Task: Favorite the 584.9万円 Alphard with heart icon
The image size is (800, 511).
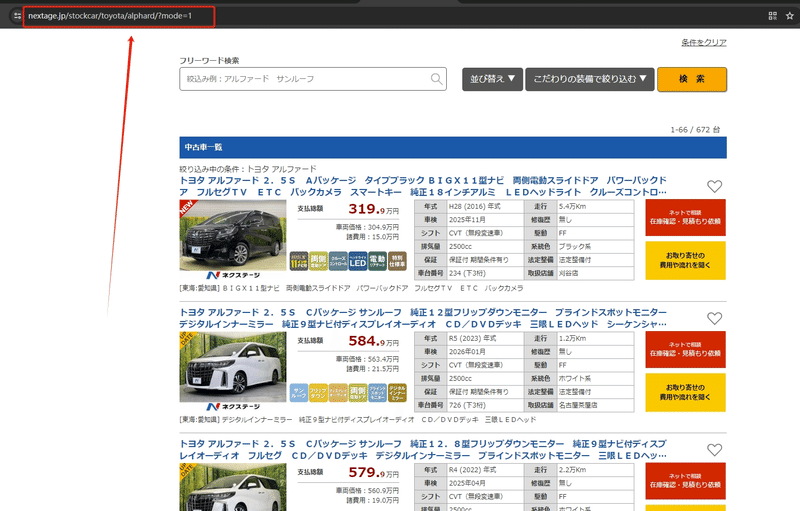Action: click(714, 318)
